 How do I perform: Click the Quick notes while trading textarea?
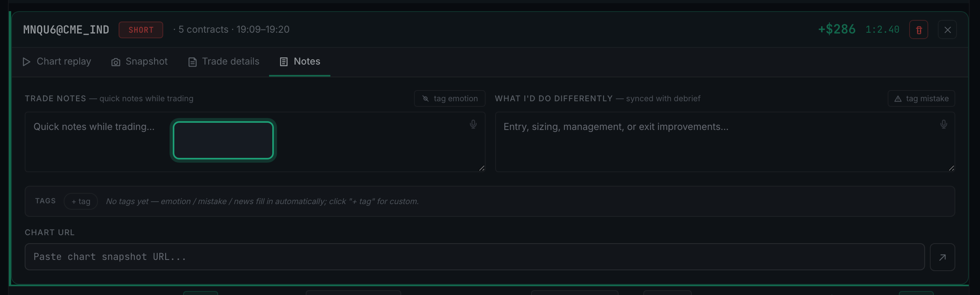coord(255,142)
